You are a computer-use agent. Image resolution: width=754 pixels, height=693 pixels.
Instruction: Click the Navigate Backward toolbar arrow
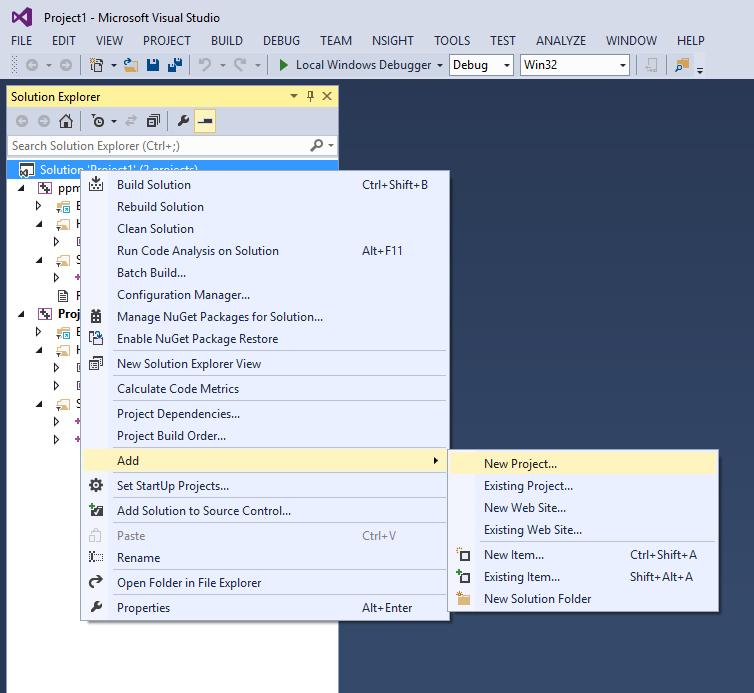tap(32, 65)
